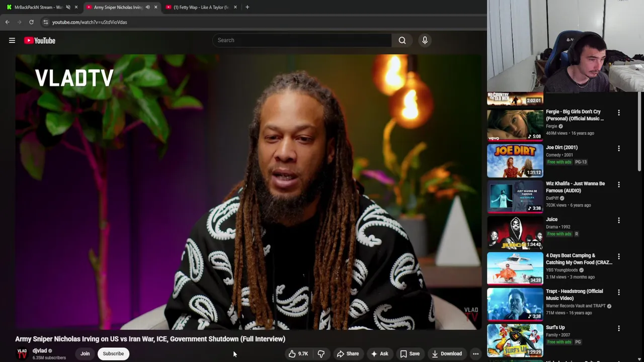The image size is (644, 362).
Task: Open the Surf's Up title
Action: (555, 327)
